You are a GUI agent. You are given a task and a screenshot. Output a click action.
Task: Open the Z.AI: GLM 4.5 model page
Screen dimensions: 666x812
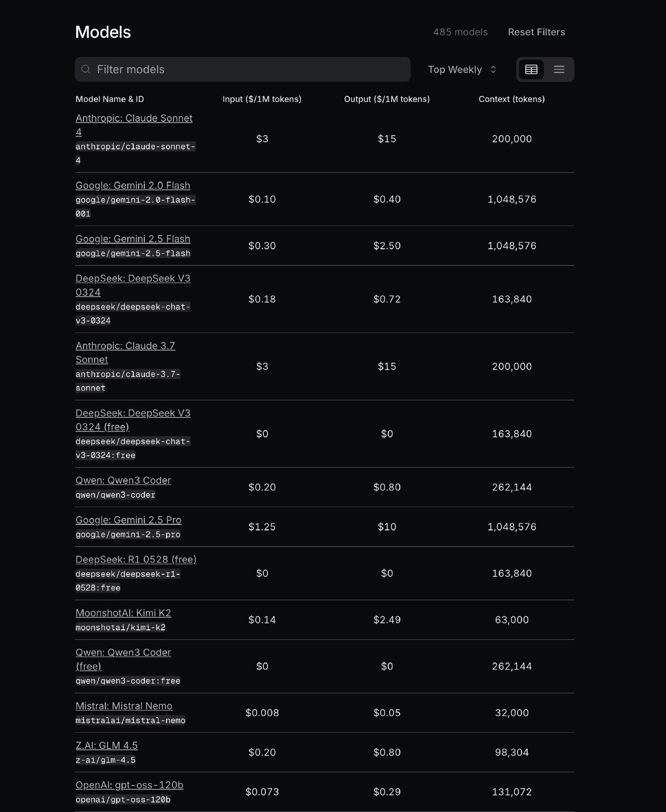coord(107,745)
